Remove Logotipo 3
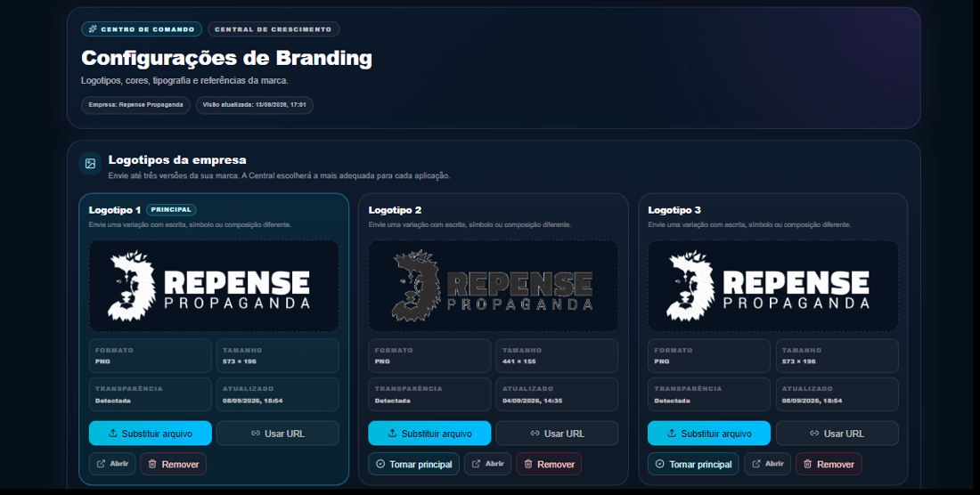 coord(829,464)
